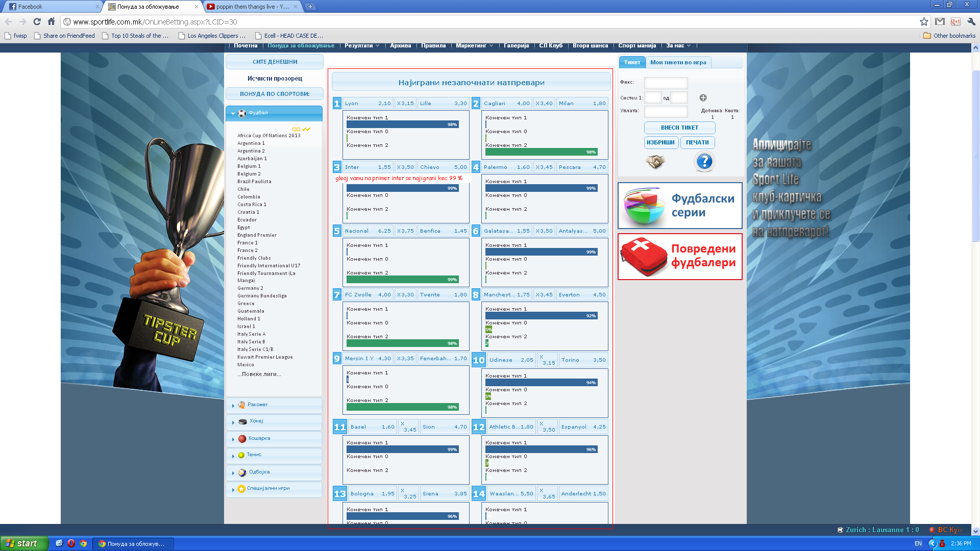
Task: Open the Архива menu item
Action: coord(400,46)
